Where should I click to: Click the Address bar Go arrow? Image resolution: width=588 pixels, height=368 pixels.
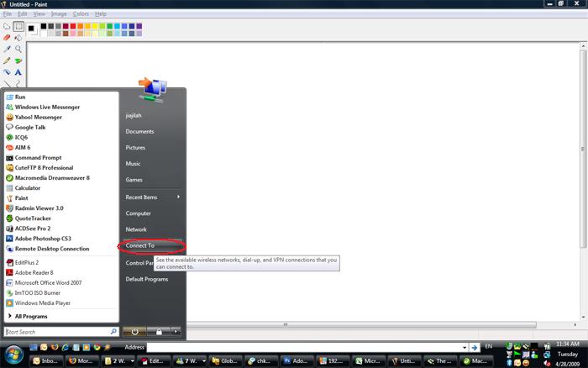(475, 347)
